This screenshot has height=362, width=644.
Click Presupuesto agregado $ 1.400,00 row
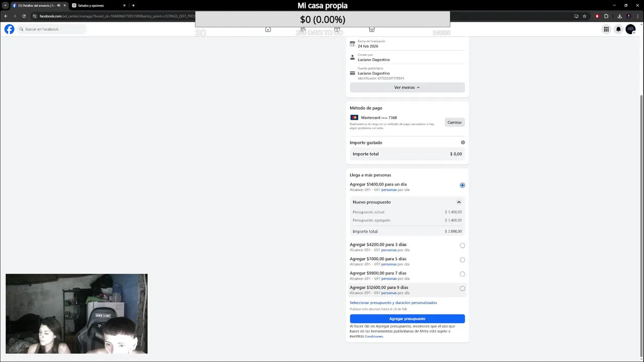407,220
